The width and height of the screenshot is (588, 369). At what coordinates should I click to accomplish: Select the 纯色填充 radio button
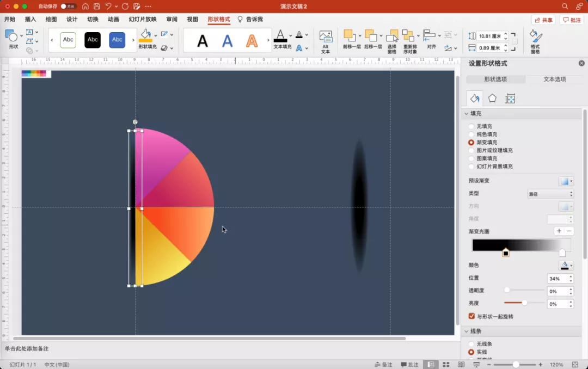pyautogui.click(x=471, y=134)
